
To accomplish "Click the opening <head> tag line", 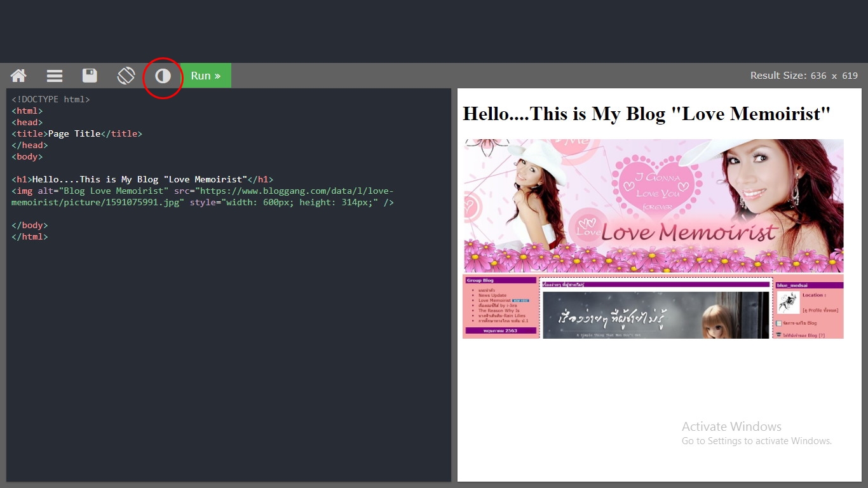I will (x=27, y=122).
